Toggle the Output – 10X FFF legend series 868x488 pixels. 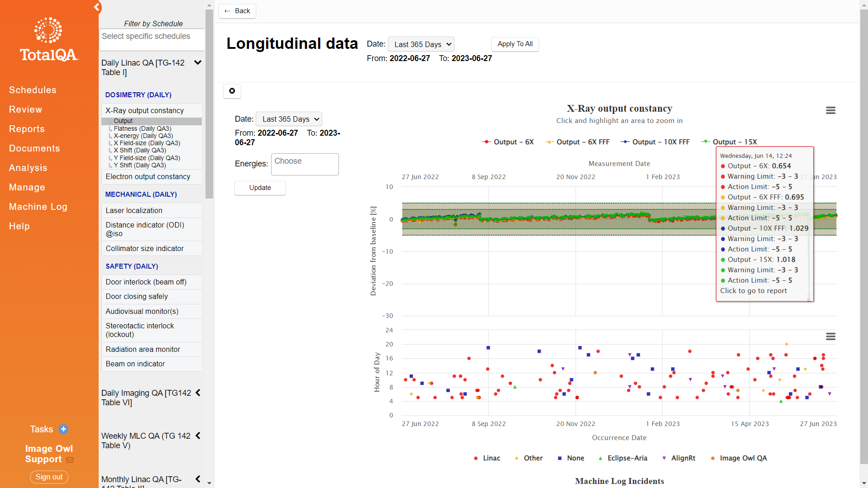pos(655,142)
